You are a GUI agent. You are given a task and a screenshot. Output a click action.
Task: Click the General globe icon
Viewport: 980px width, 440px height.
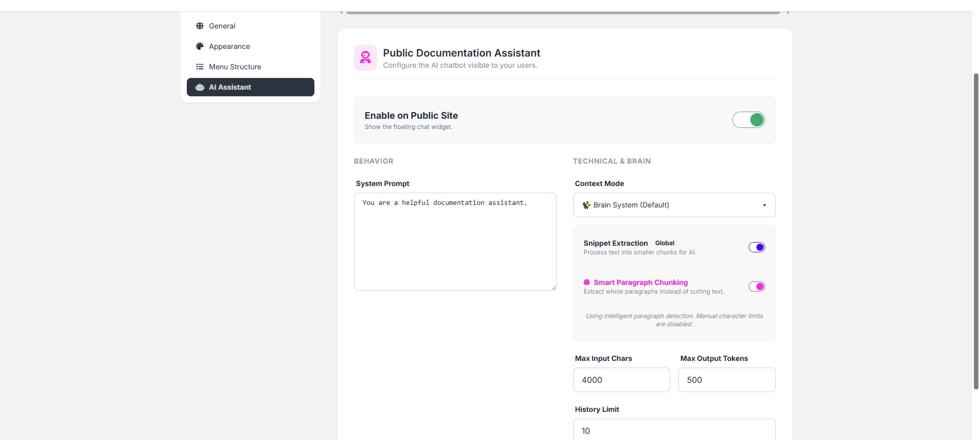(200, 26)
